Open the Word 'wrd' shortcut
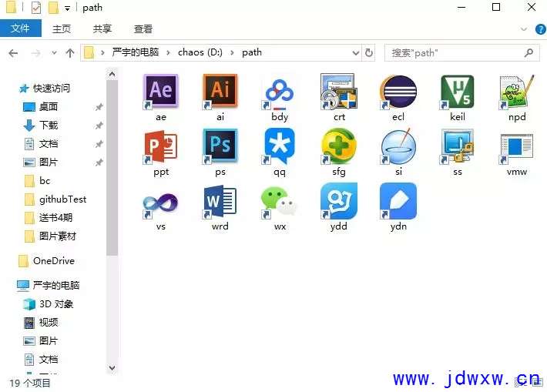547x392 pixels. pos(220,207)
